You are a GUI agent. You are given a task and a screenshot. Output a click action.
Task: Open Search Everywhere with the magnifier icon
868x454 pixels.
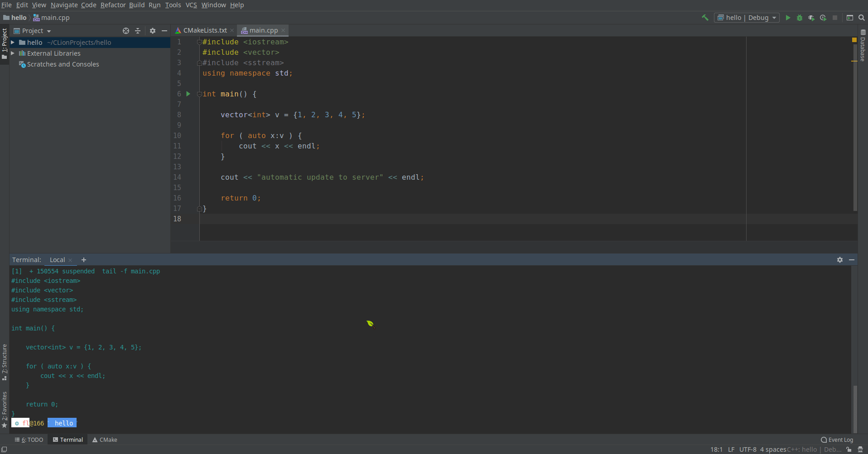[x=862, y=18]
